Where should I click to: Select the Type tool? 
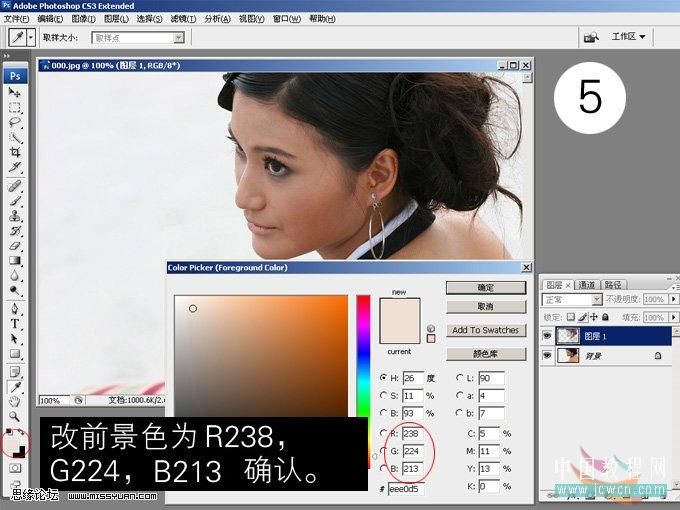[x=15, y=323]
